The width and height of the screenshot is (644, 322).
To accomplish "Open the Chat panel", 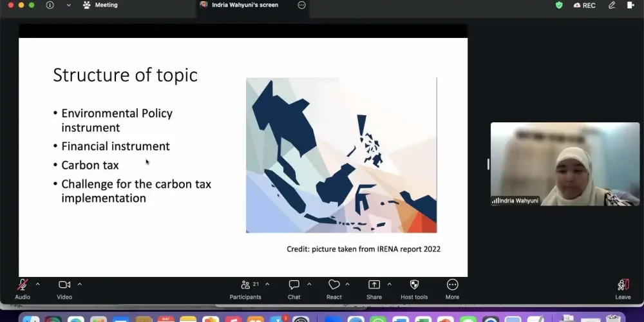I will coord(294,285).
